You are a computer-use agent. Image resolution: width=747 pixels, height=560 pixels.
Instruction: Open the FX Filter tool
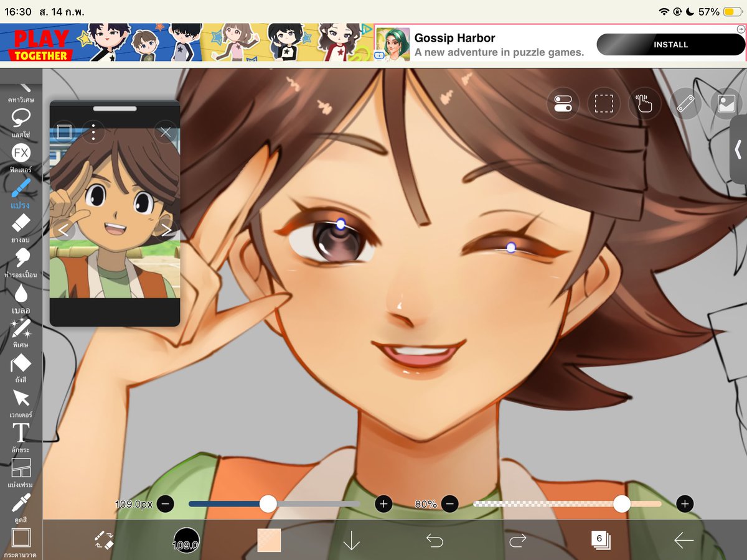[21, 157]
